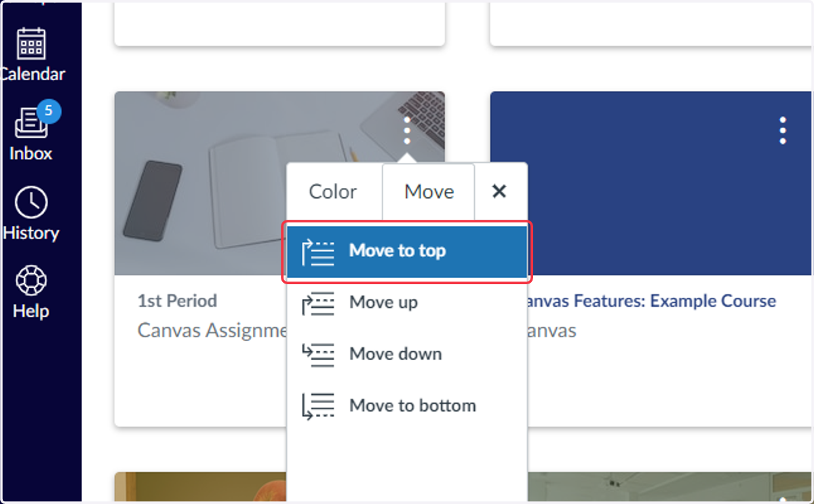Open the Canvas Features: Example Course link

(652, 301)
